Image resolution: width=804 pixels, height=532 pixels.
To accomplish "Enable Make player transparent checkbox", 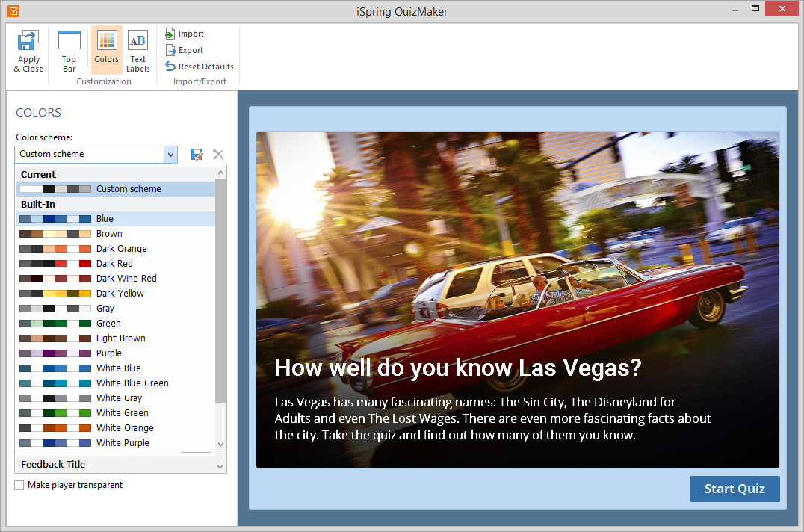I will click(x=19, y=486).
